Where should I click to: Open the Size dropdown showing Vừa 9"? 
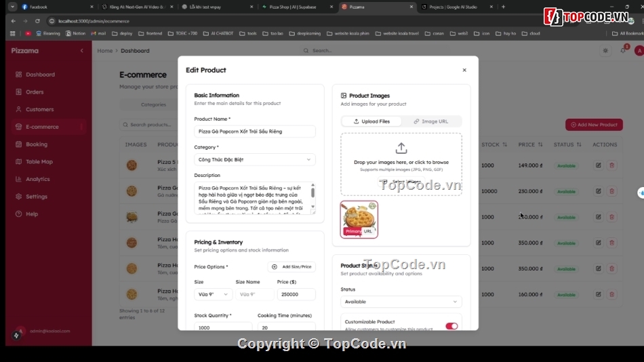coord(213,294)
